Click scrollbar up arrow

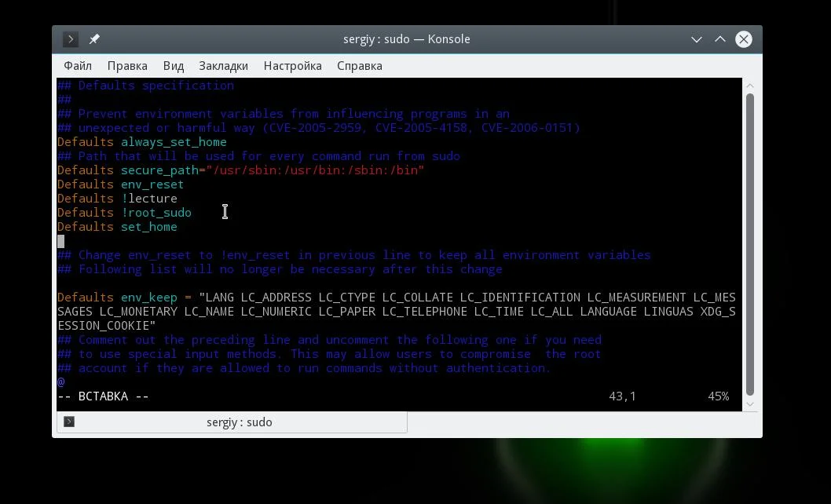749,86
